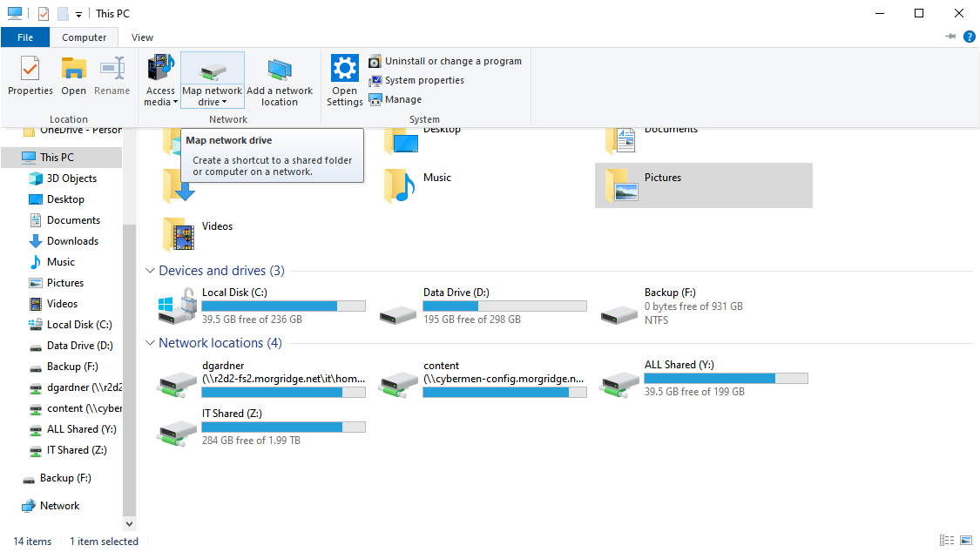Image resolution: width=980 pixels, height=552 pixels.
Task: Click the quick access New folder icon
Action: [x=63, y=13]
